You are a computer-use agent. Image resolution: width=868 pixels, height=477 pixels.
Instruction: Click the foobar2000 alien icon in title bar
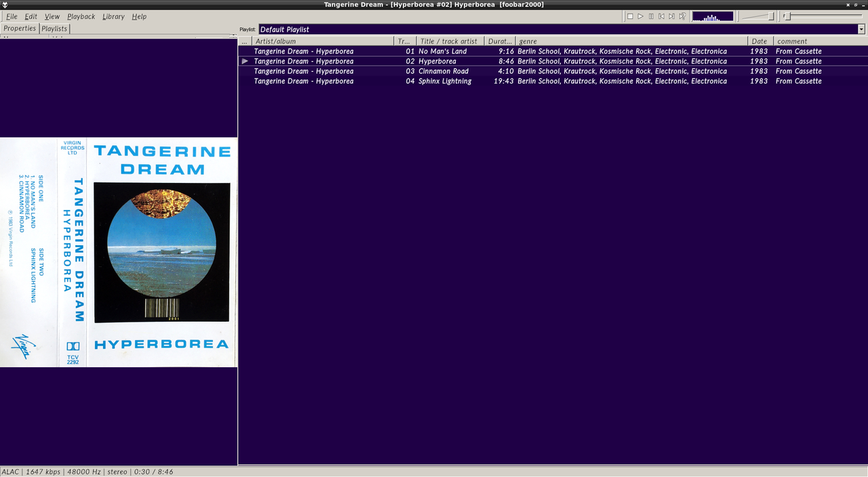tap(5, 5)
